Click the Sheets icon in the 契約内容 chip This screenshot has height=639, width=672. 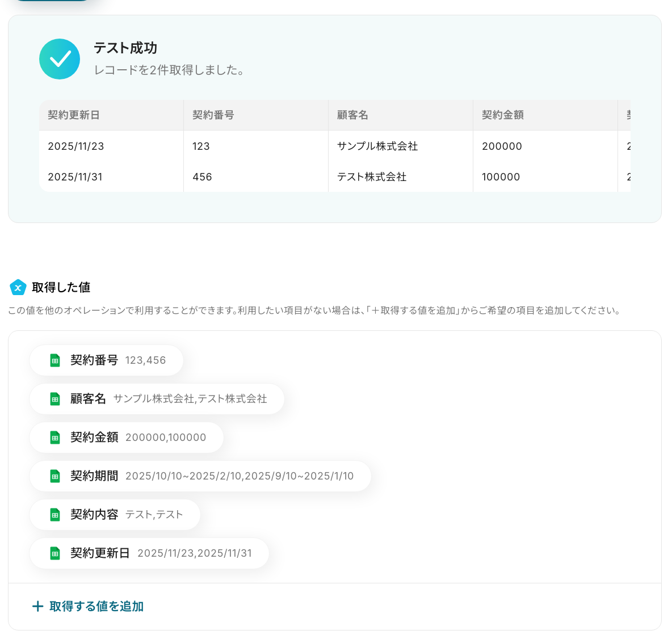(x=55, y=515)
